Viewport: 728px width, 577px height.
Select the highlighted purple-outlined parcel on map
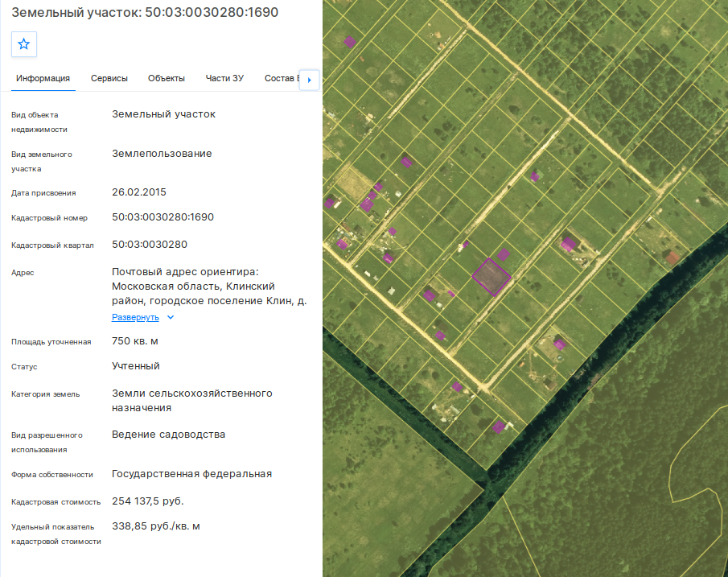click(x=492, y=277)
